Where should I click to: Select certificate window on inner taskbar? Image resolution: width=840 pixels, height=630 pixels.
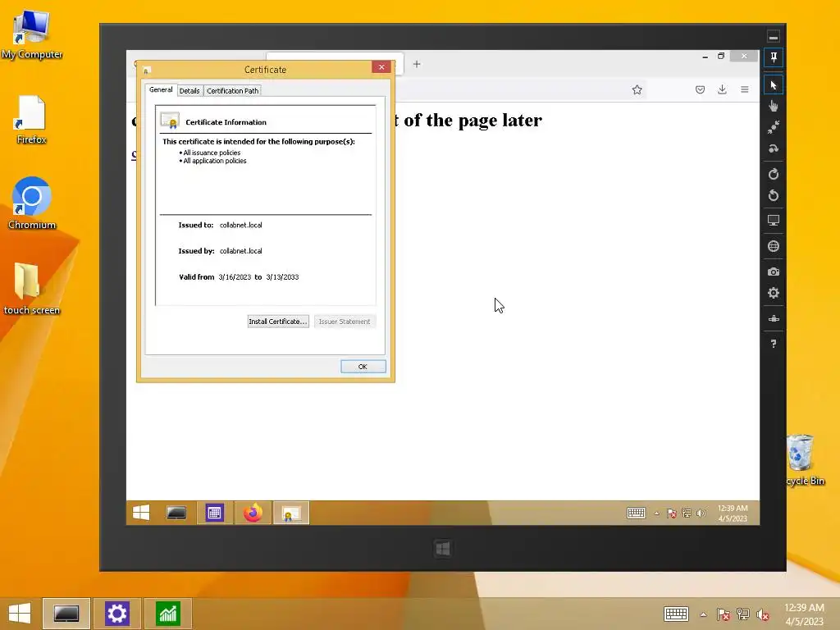(x=291, y=513)
